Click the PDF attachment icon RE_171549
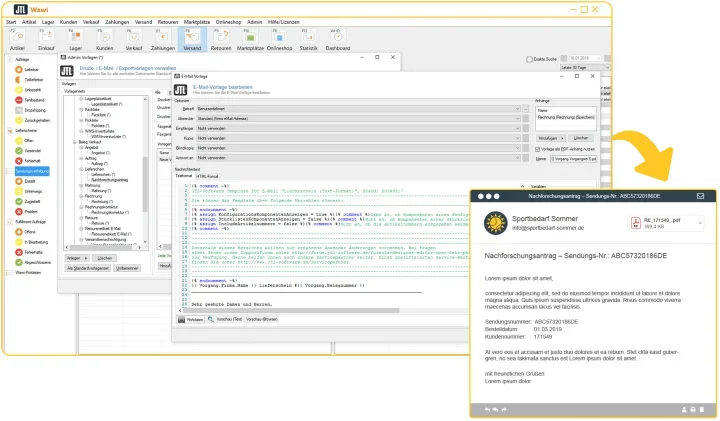Screen dimensions: 720x421 tap(636, 223)
